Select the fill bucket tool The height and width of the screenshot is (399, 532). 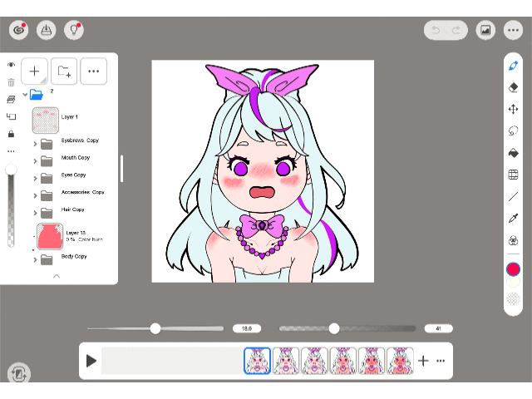click(514, 153)
